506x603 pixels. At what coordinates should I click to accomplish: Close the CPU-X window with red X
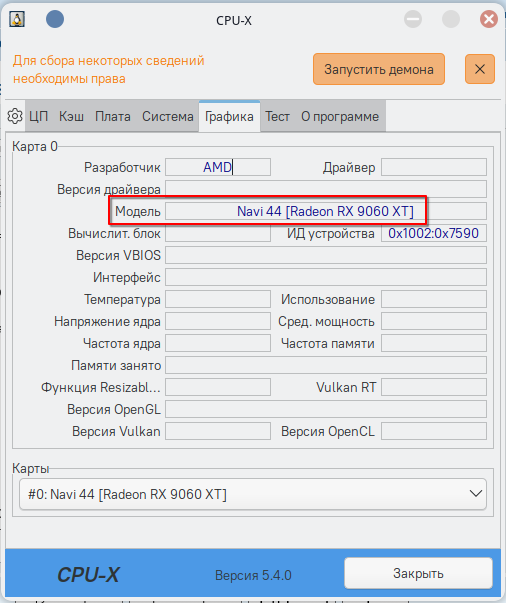(489, 19)
